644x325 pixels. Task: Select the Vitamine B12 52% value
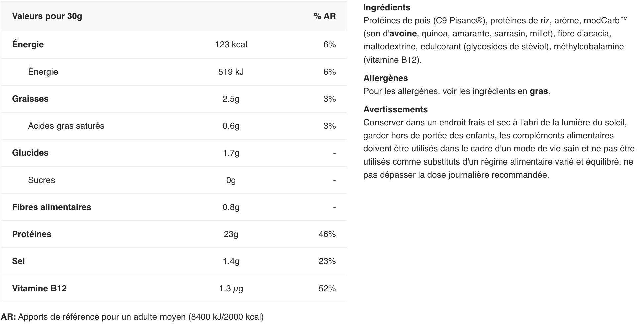tap(327, 288)
